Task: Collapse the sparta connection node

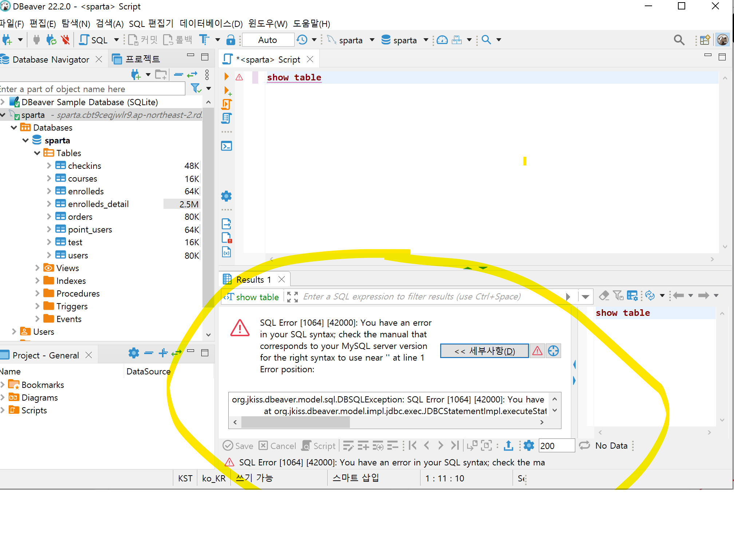Action: [3, 115]
